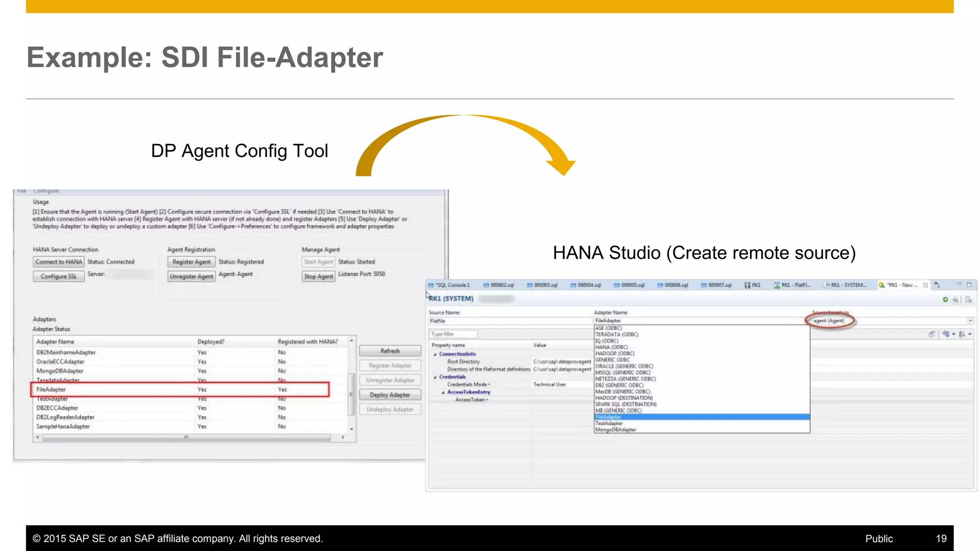Collapse the Credentials tree node
This screenshot has width=980, height=551.
[435, 377]
